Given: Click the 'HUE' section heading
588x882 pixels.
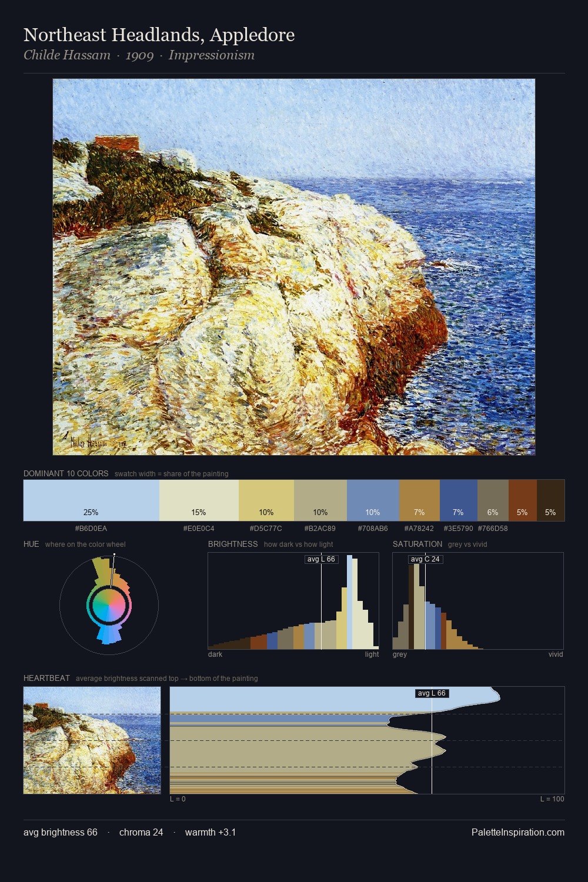Looking at the screenshot, I should click(x=31, y=544).
